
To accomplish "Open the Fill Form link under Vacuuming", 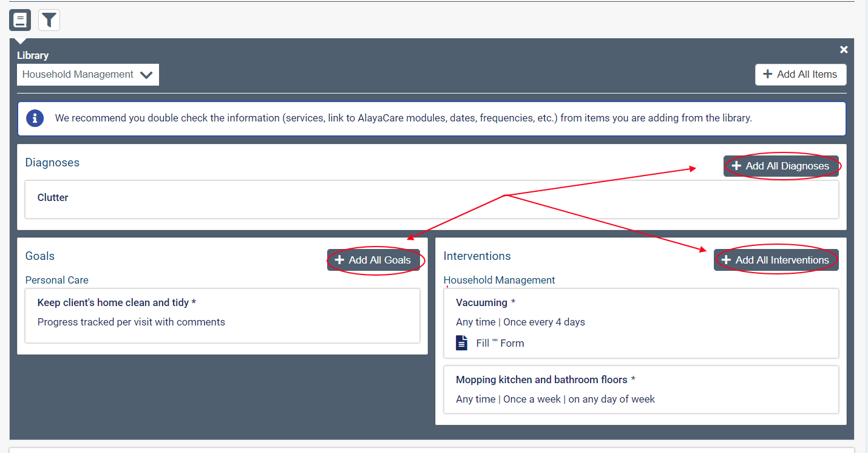I will point(500,343).
